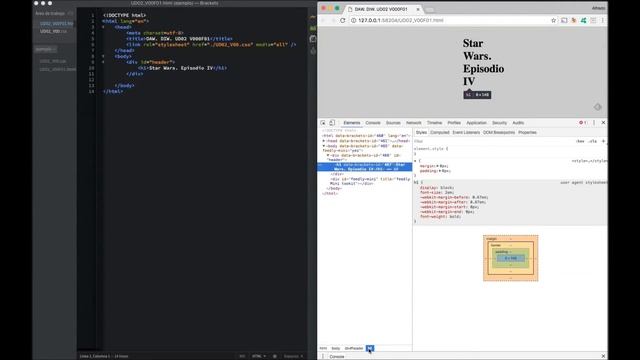Open the Audits DevTools tab
The height and width of the screenshot is (360, 640).
518,123
